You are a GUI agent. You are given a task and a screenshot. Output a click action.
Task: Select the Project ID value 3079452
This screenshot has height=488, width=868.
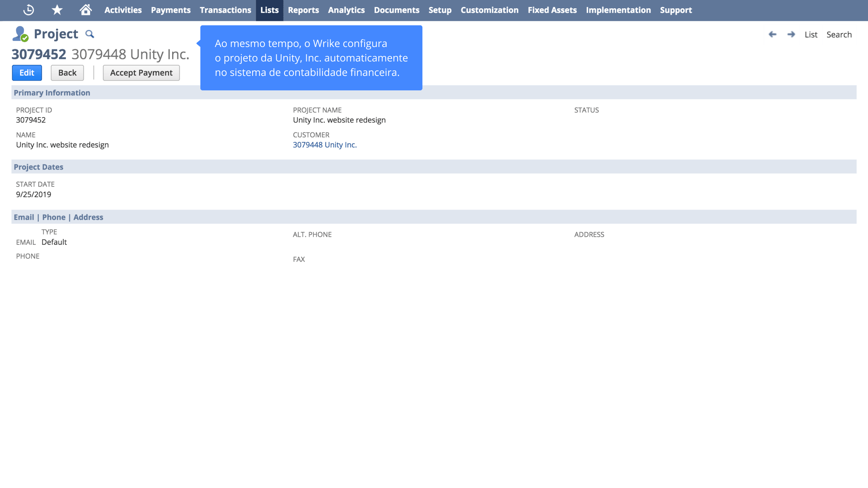[x=31, y=120]
